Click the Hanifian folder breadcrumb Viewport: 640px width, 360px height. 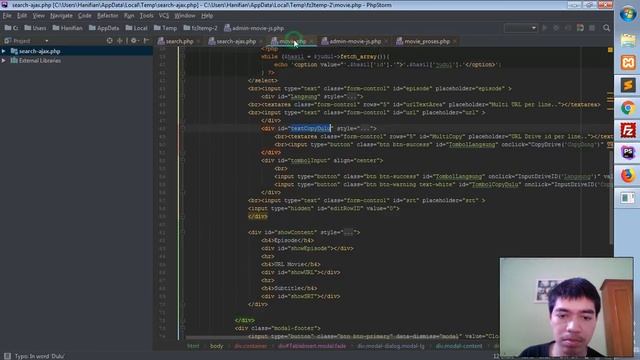pos(67,28)
